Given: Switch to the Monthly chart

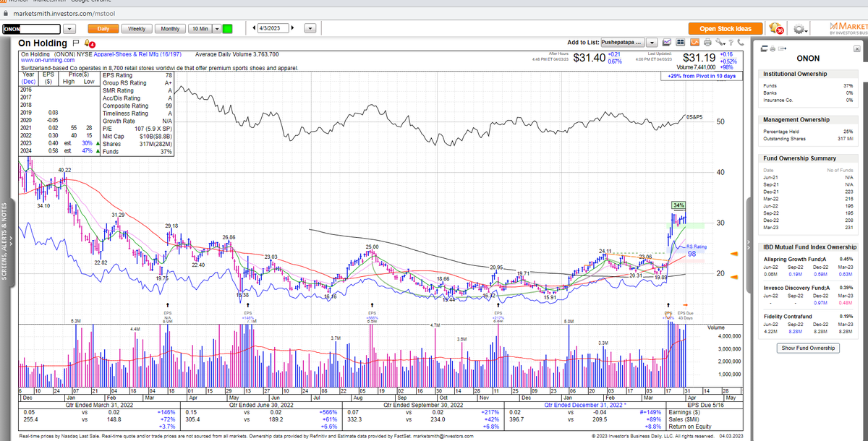Looking at the screenshot, I should (x=170, y=28).
